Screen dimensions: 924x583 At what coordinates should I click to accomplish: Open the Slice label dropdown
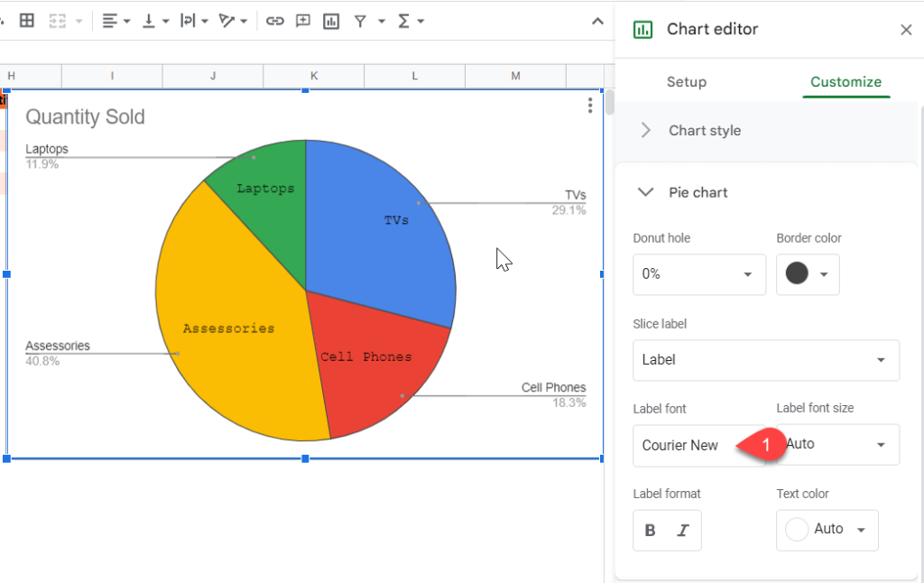point(766,359)
